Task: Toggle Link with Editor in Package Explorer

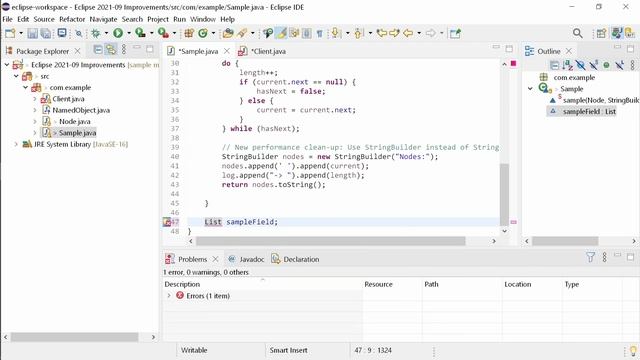Action: click(x=111, y=50)
